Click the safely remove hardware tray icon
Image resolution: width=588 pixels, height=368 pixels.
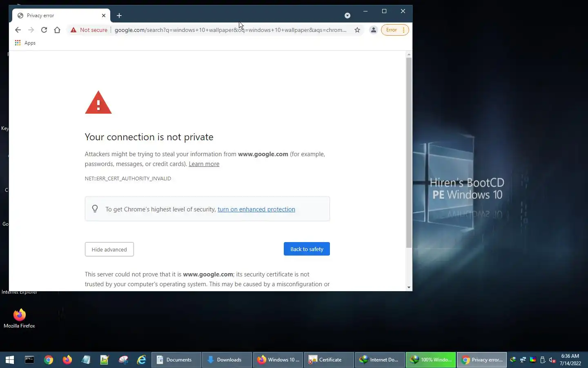point(543,360)
